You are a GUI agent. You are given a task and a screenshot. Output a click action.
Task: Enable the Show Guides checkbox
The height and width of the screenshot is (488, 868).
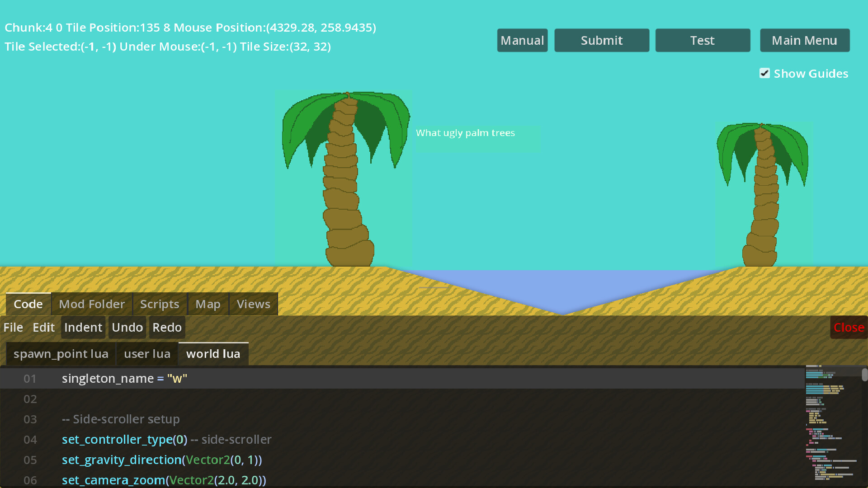point(764,73)
